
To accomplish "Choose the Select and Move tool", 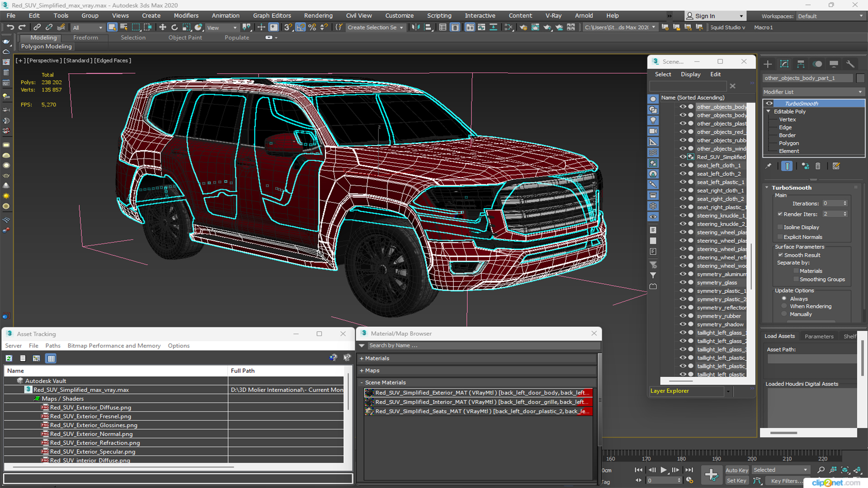I will click(163, 28).
